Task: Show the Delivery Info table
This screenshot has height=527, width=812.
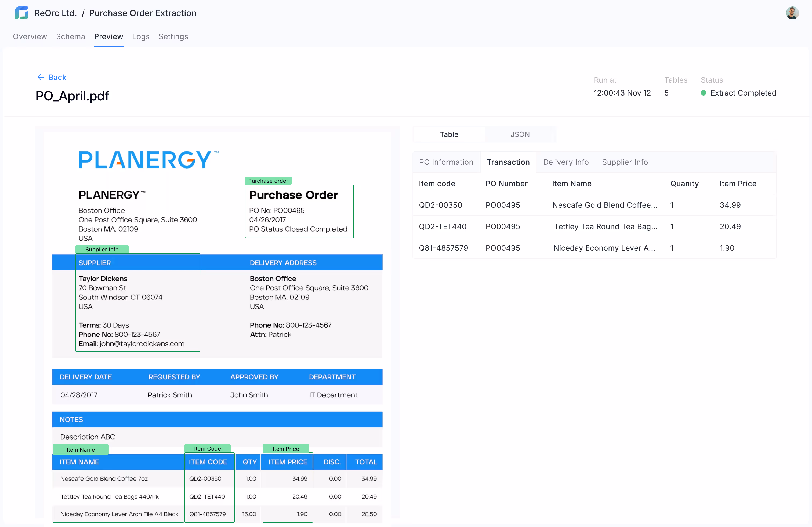Action: click(566, 162)
